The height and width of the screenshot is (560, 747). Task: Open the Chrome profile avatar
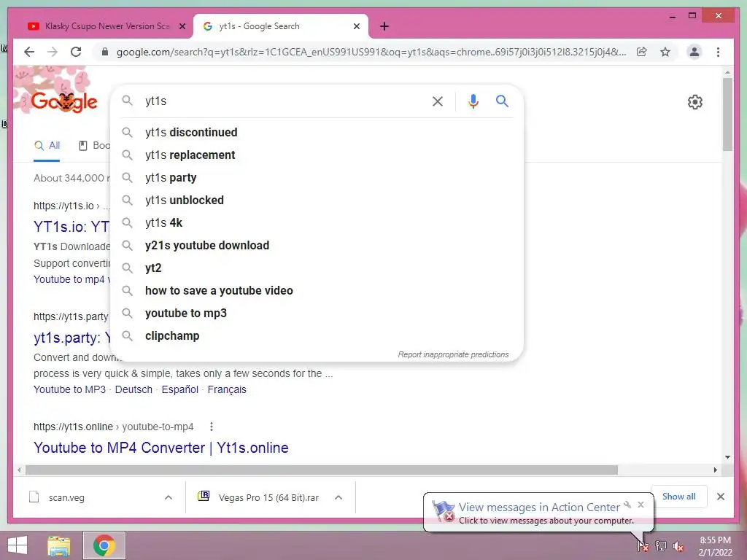[x=694, y=52]
